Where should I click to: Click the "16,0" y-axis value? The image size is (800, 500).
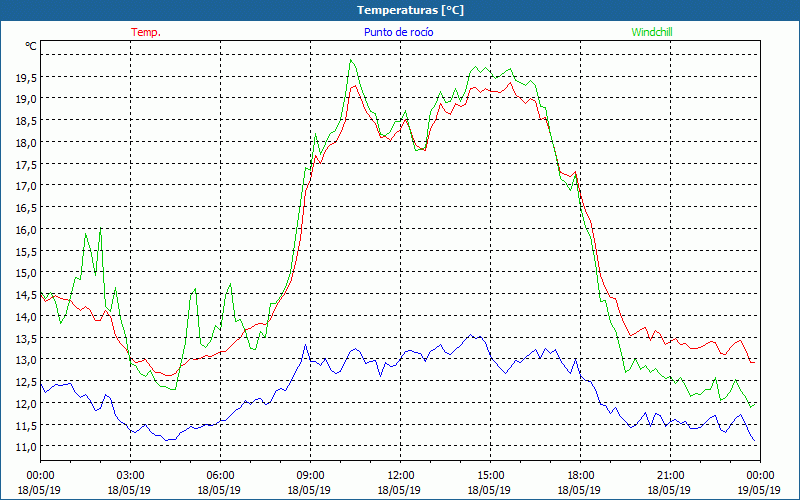pos(28,230)
